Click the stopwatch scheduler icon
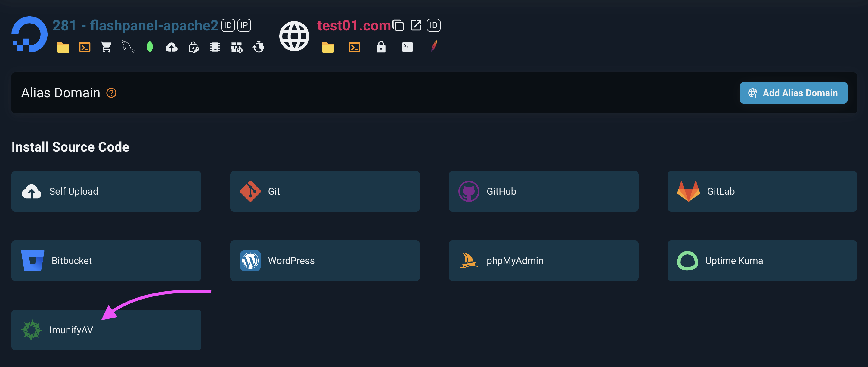This screenshot has width=868, height=367. tap(259, 47)
